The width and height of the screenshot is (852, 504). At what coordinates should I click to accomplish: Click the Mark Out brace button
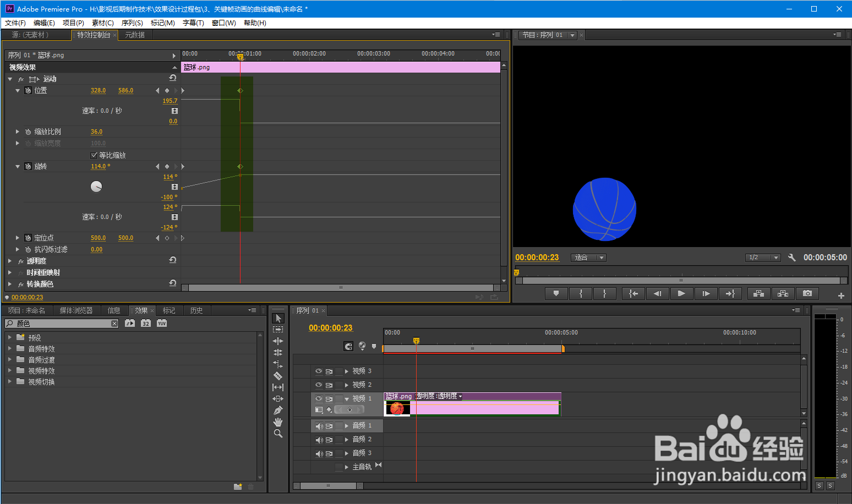(604, 294)
